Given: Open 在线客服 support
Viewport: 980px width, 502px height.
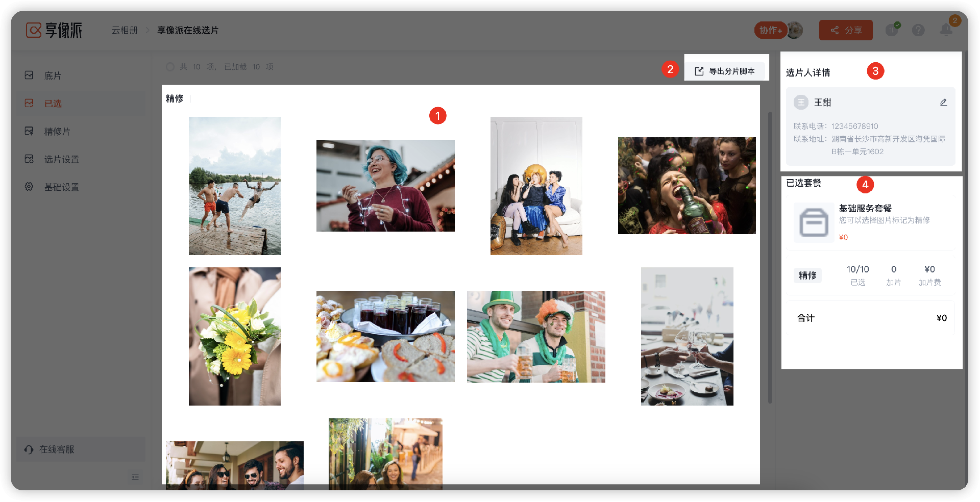Looking at the screenshot, I should point(57,449).
